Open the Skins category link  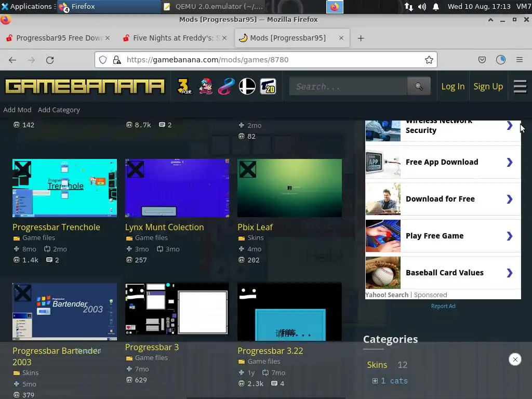click(x=377, y=365)
